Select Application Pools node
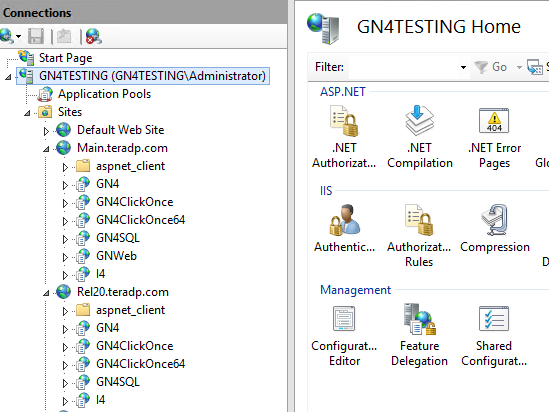This screenshot has width=549, height=412. (104, 94)
